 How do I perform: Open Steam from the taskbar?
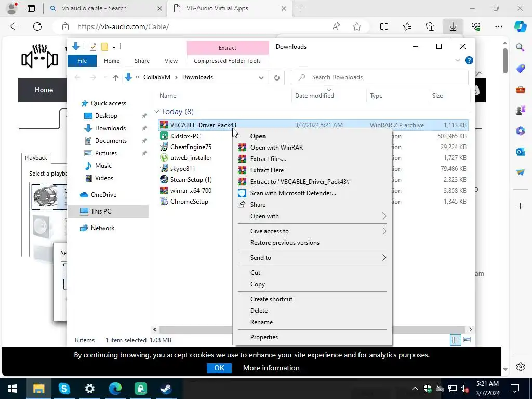pos(166,389)
